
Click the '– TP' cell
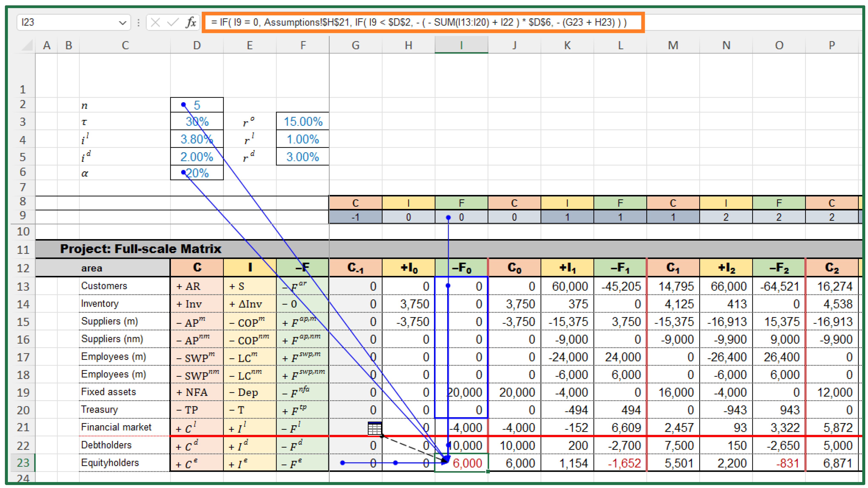pos(197,410)
